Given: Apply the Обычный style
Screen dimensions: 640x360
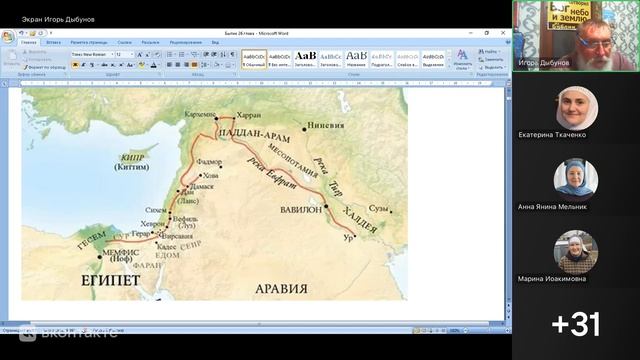Looking at the screenshot, I should 254,60.
